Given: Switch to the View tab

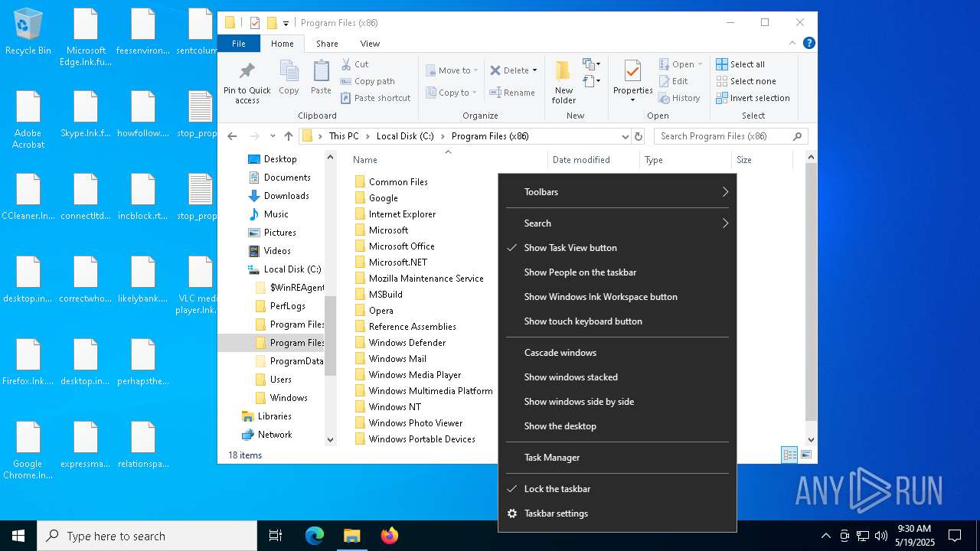Looking at the screenshot, I should 370,44.
